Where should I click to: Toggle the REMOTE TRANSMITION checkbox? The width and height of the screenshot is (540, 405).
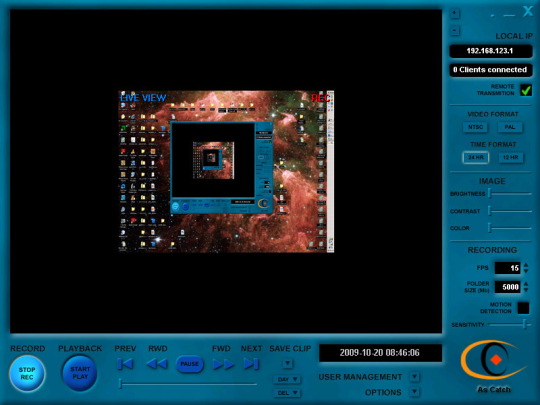pos(526,90)
